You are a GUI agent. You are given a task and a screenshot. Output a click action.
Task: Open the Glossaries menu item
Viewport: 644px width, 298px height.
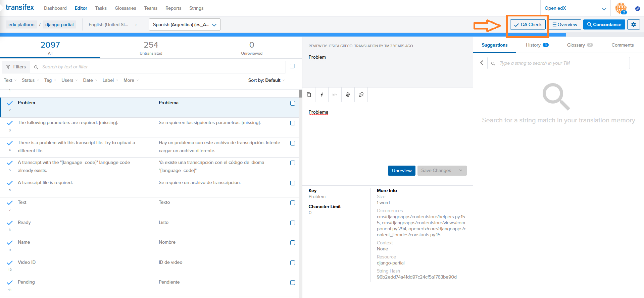tap(125, 8)
